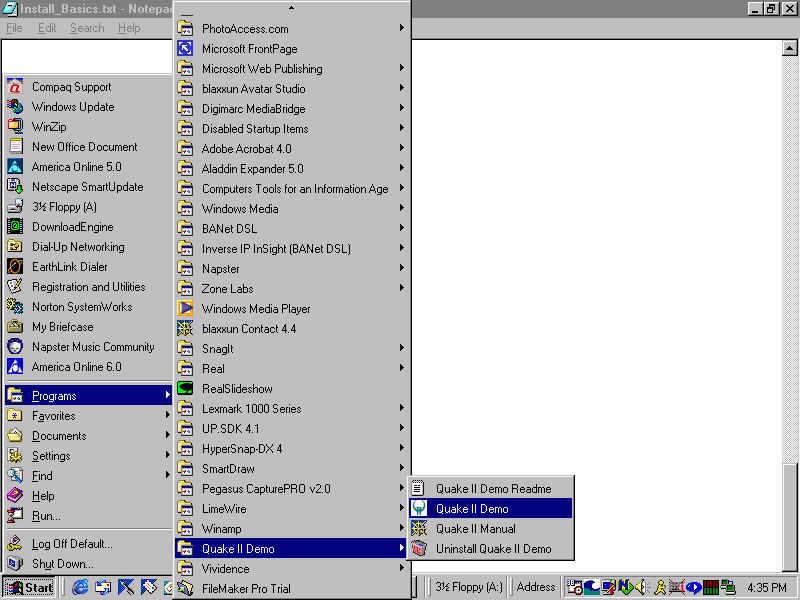The width and height of the screenshot is (800, 600).
Task: Click the Microsoft FrontPage icon
Action: click(x=185, y=49)
